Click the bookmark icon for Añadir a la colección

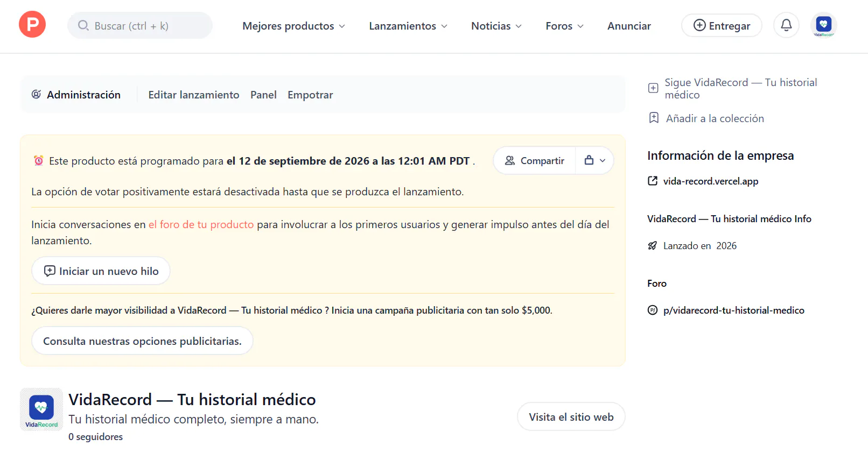click(654, 118)
